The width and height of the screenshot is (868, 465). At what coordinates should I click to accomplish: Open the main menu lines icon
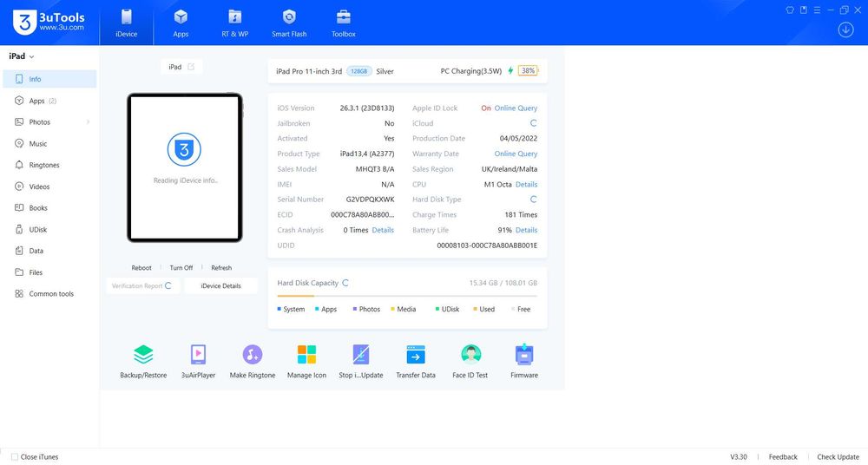(x=817, y=10)
